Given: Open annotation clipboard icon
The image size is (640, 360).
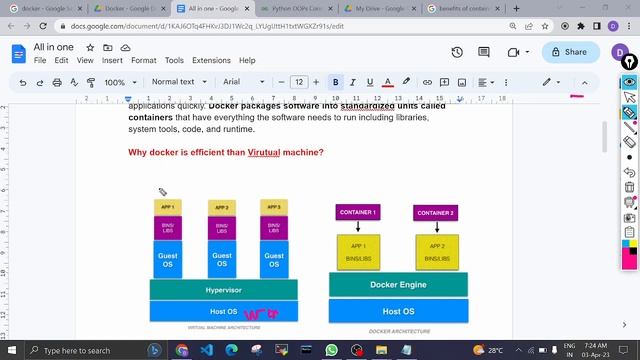Looking at the screenshot, I should click(x=629, y=232).
